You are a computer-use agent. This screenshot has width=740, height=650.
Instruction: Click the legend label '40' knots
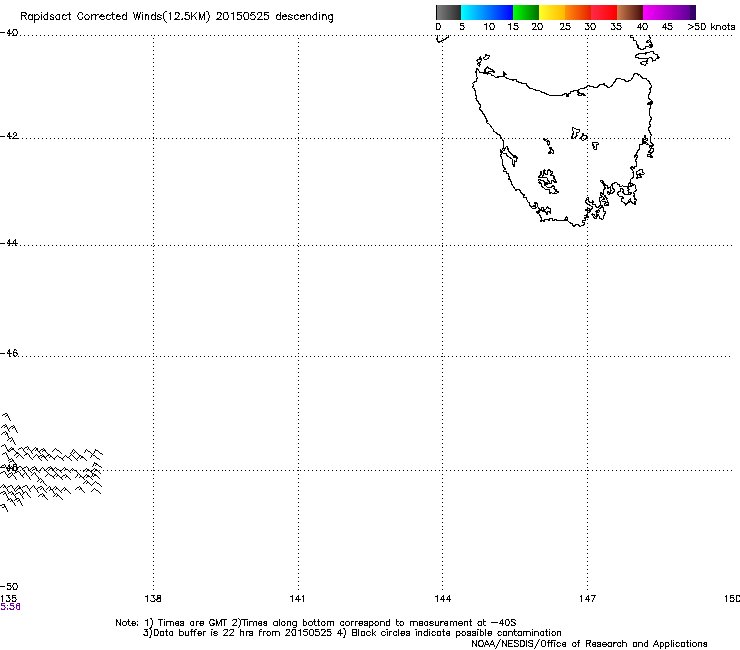point(642,27)
